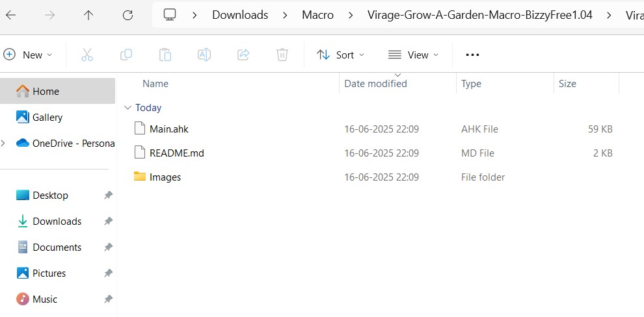Open the New item dropdown

(x=28, y=55)
